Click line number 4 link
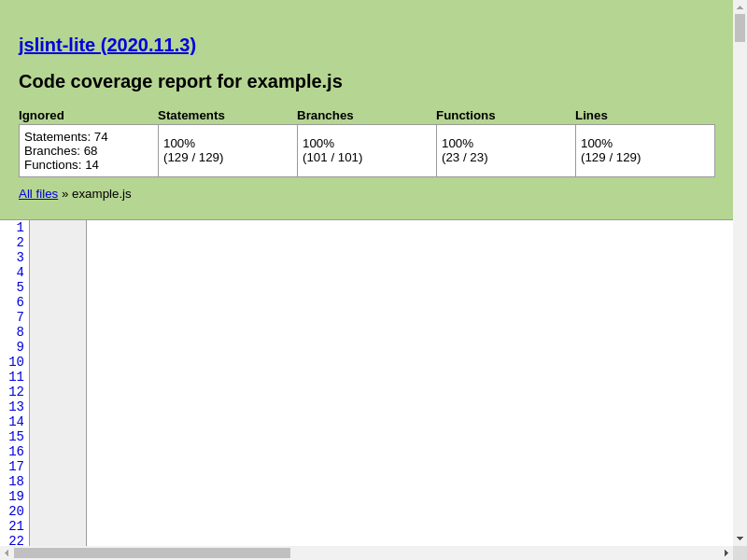The width and height of the screenshot is (747, 560). [20, 272]
